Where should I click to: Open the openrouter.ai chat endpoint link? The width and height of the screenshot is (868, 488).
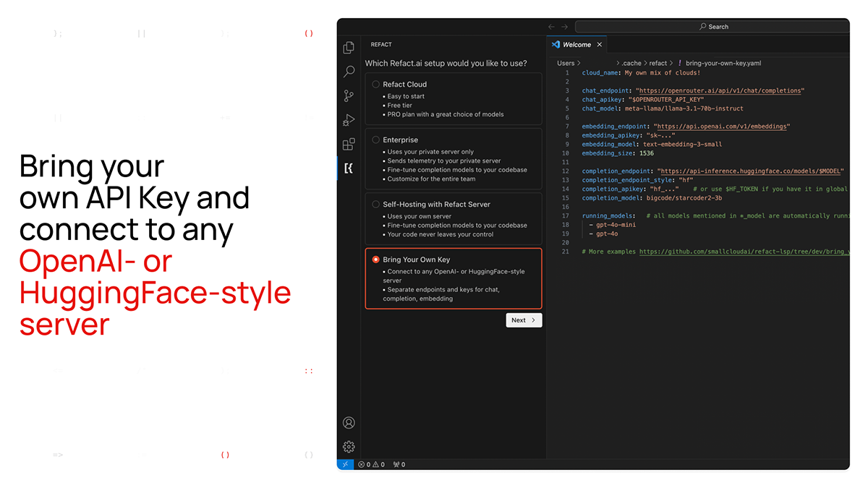720,90
